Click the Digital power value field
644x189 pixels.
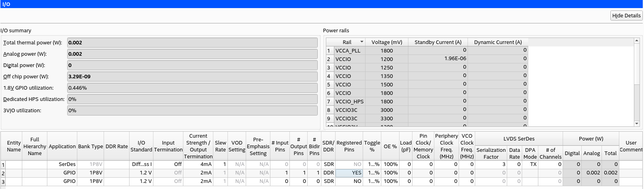pyautogui.click(x=192, y=65)
